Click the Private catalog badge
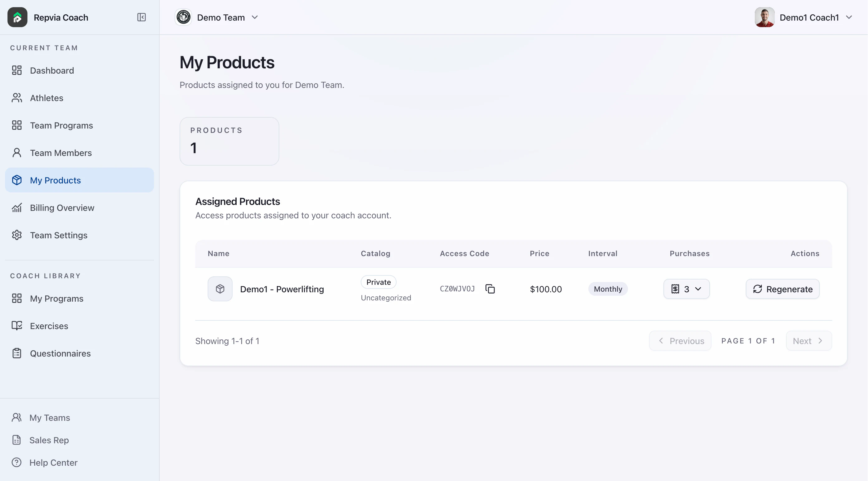 (x=379, y=282)
